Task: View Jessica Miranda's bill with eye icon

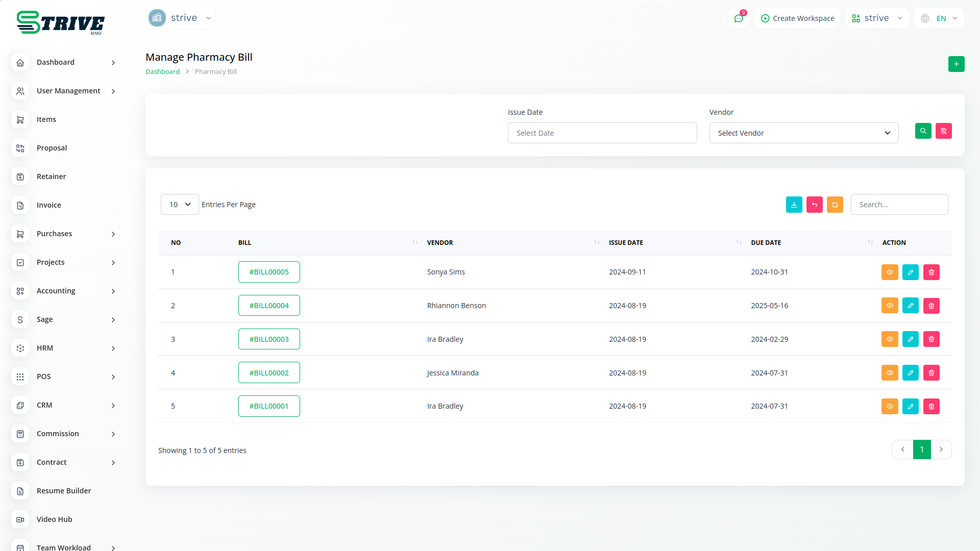Action: pyautogui.click(x=889, y=373)
